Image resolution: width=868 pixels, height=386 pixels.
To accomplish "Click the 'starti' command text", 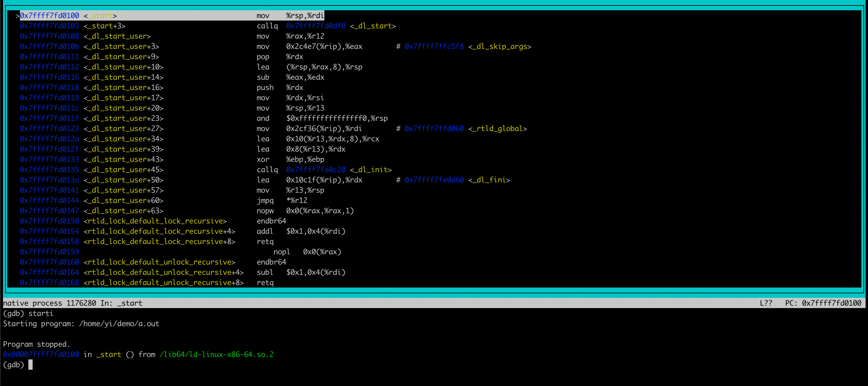I will (41, 314).
